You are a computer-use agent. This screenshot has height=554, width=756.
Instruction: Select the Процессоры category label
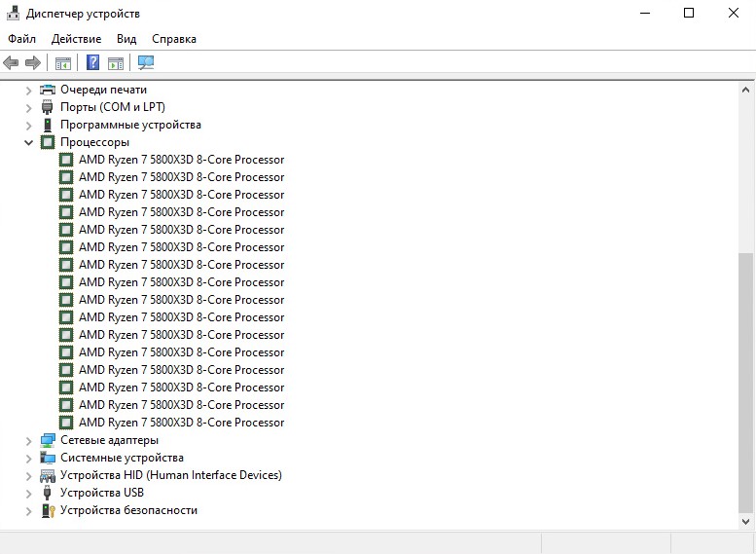95,142
